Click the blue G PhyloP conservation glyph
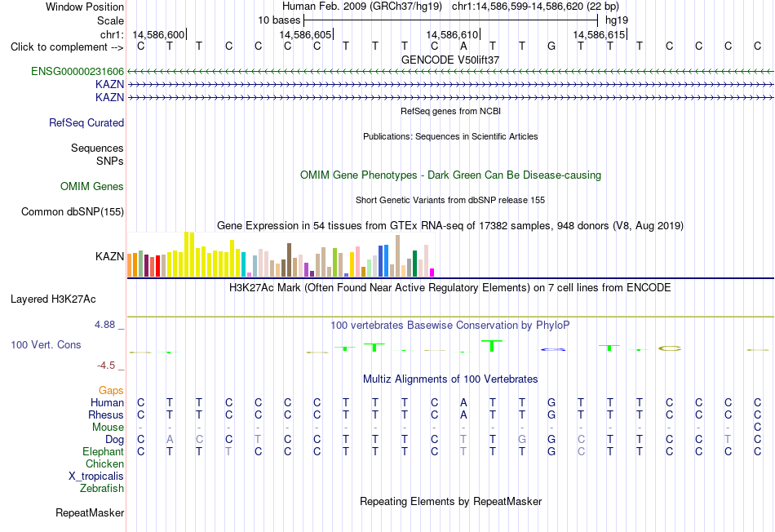This screenshot has width=775, height=532. (x=553, y=349)
